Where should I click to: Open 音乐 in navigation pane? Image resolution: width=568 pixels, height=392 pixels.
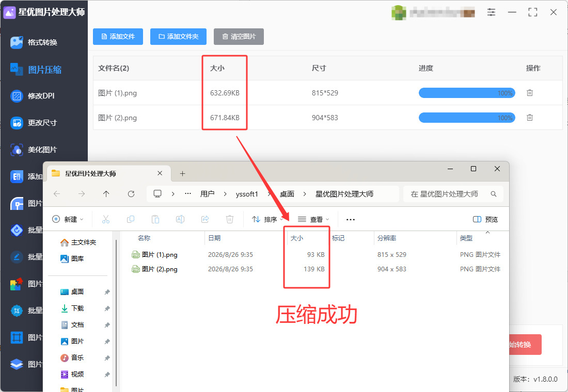(72, 358)
